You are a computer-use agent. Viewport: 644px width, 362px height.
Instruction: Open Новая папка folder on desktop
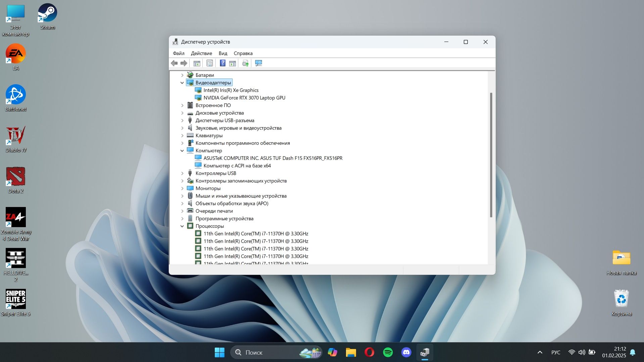[x=621, y=262]
